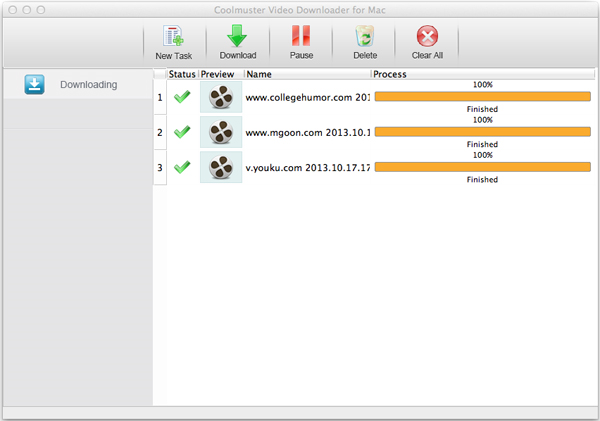Click the Preview column header
Screen dimensions: 600x421
[220, 74]
